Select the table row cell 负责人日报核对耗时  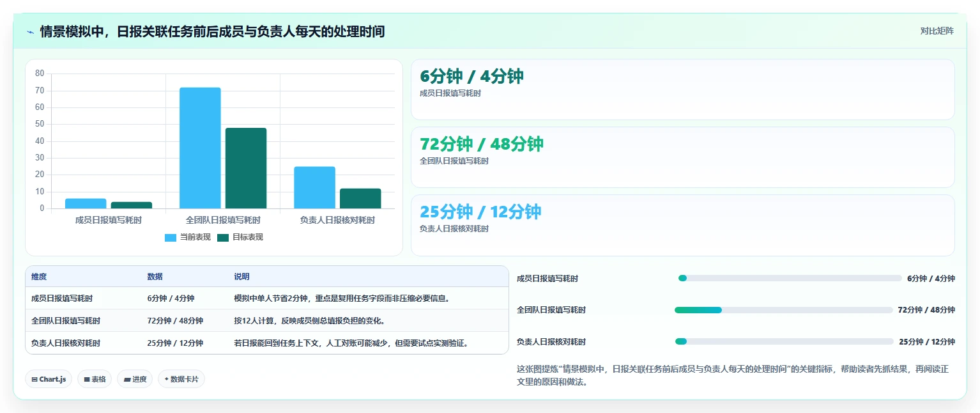[66, 343]
